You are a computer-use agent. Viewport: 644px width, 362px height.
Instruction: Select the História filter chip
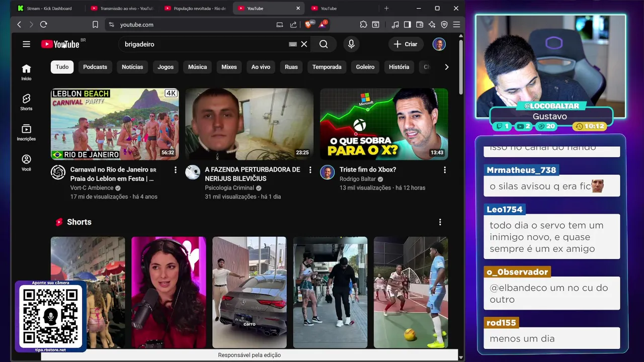click(399, 67)
